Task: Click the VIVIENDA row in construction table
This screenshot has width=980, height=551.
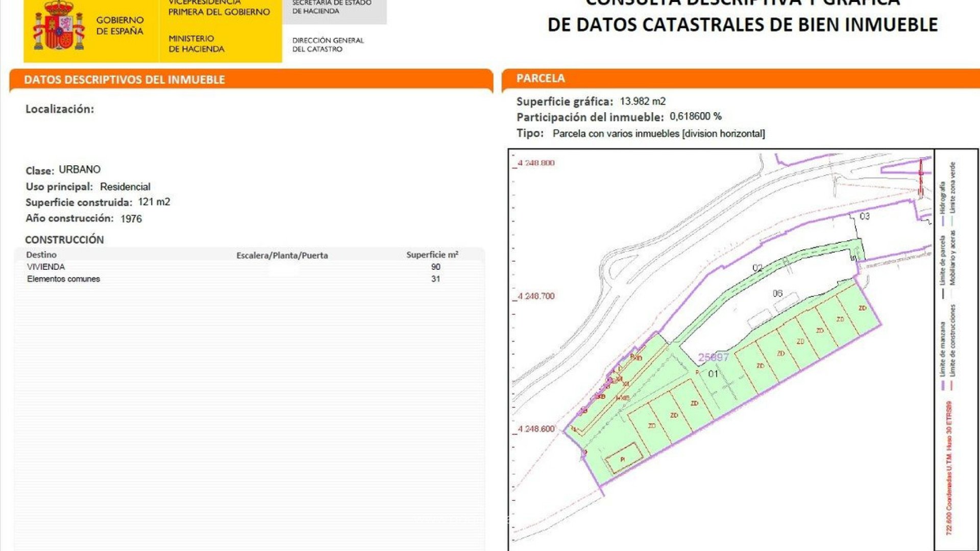Action: pyautogui.click(x=46, y=267)
